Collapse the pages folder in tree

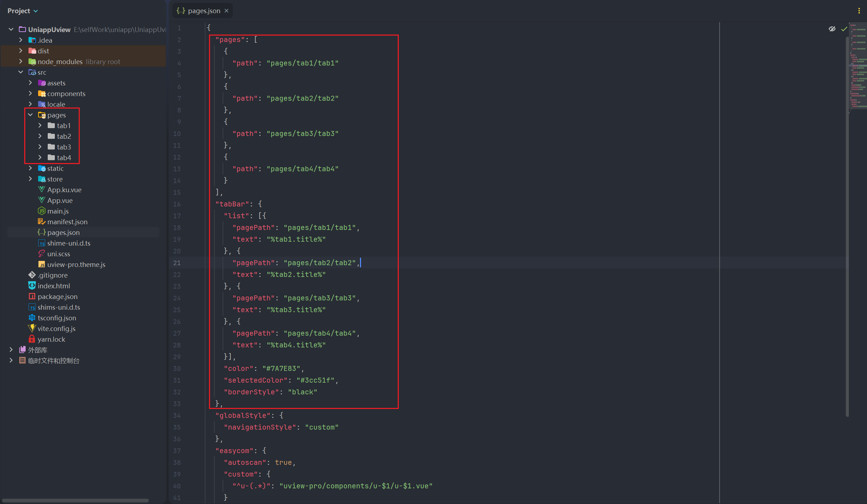(30, 115)
